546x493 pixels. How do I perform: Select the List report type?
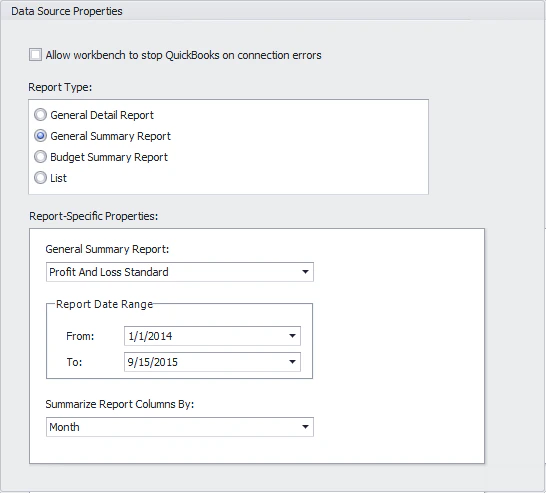40,178
